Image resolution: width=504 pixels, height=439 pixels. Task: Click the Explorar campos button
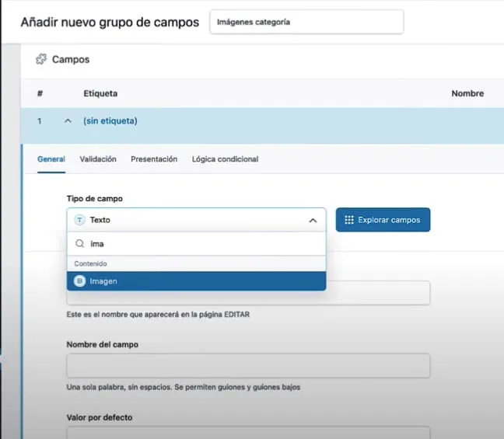[x=383, y=220]
